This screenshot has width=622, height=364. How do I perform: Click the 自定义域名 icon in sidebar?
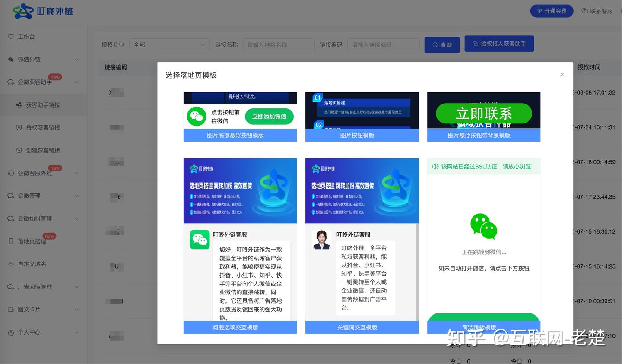coord(11,264)
